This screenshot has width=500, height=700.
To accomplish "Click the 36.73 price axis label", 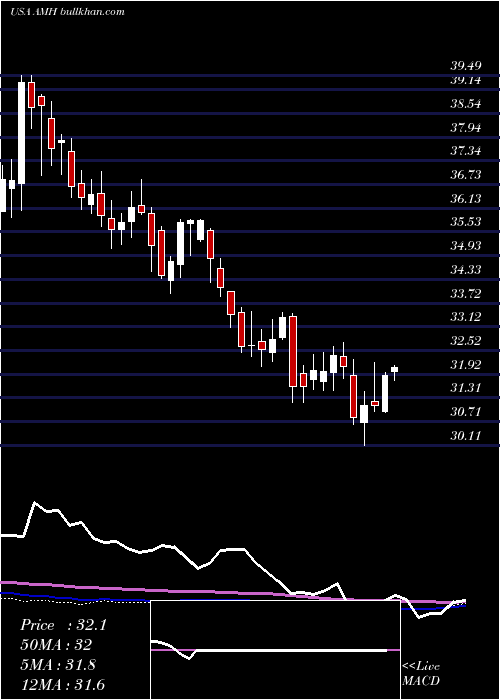I will [466, 175].
